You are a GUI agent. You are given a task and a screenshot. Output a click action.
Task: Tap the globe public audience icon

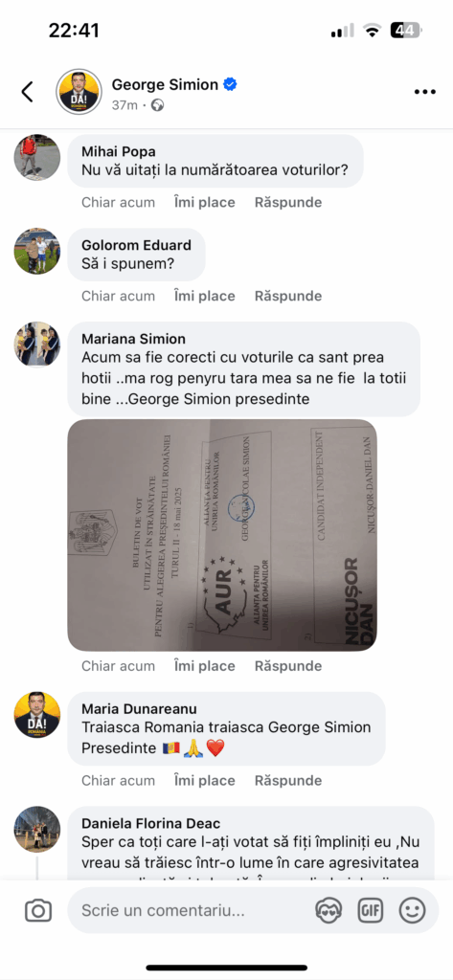[x=158, y=105]
